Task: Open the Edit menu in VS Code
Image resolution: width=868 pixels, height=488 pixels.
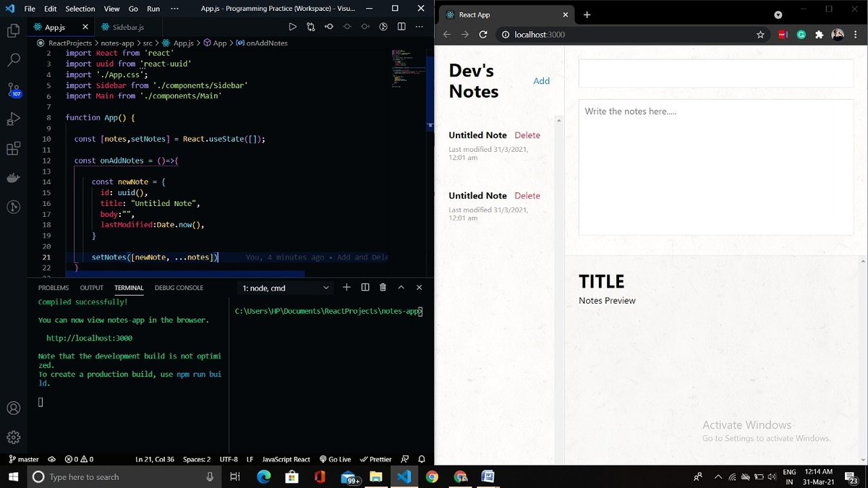Action: [x=50, y=9]
